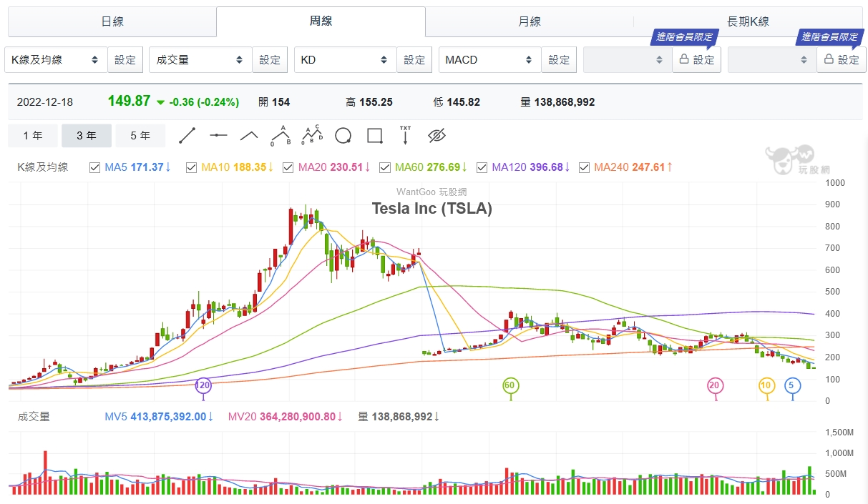Click the green 60 moving average marker
This screenshot has height=504, width=868.
coord(510,385)
